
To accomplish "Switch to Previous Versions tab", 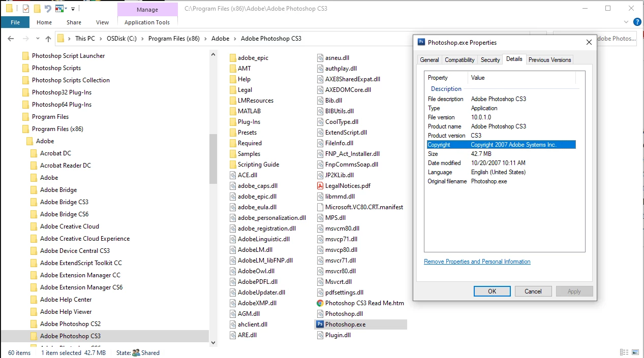I will (549, 60).
